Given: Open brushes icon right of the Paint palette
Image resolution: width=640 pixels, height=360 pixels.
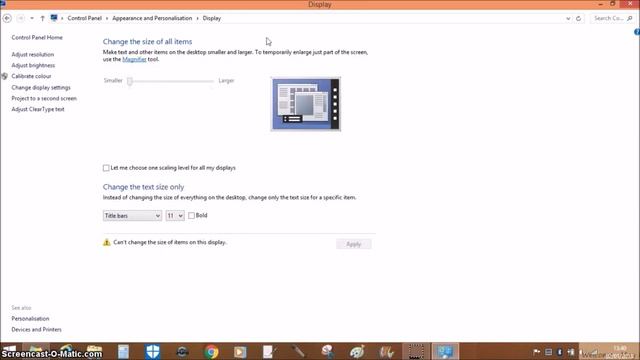Looking at the screenshot, I should (x=387, y=351).
